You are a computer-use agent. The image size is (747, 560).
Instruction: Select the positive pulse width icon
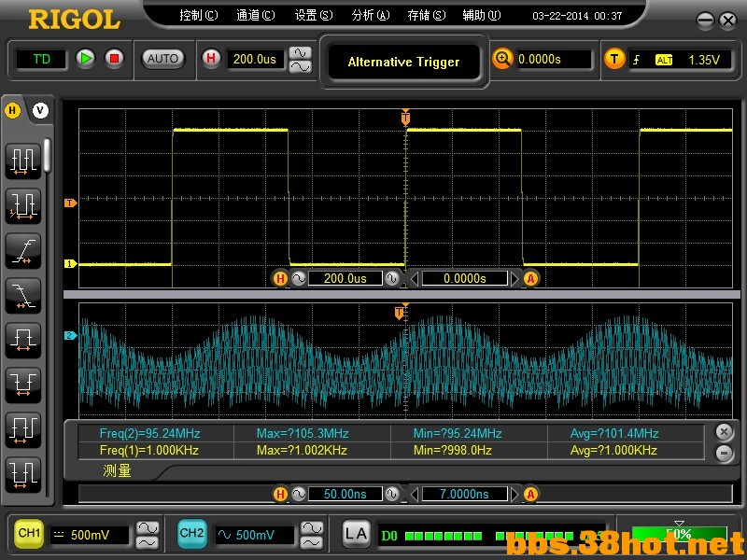pos(22,340)
